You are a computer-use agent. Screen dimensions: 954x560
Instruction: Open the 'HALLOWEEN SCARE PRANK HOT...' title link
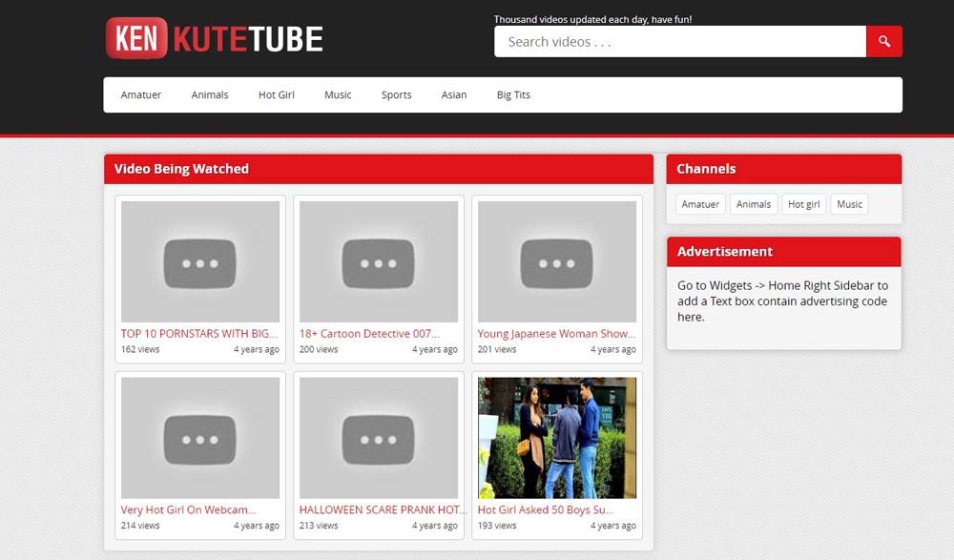pos(384,509)
